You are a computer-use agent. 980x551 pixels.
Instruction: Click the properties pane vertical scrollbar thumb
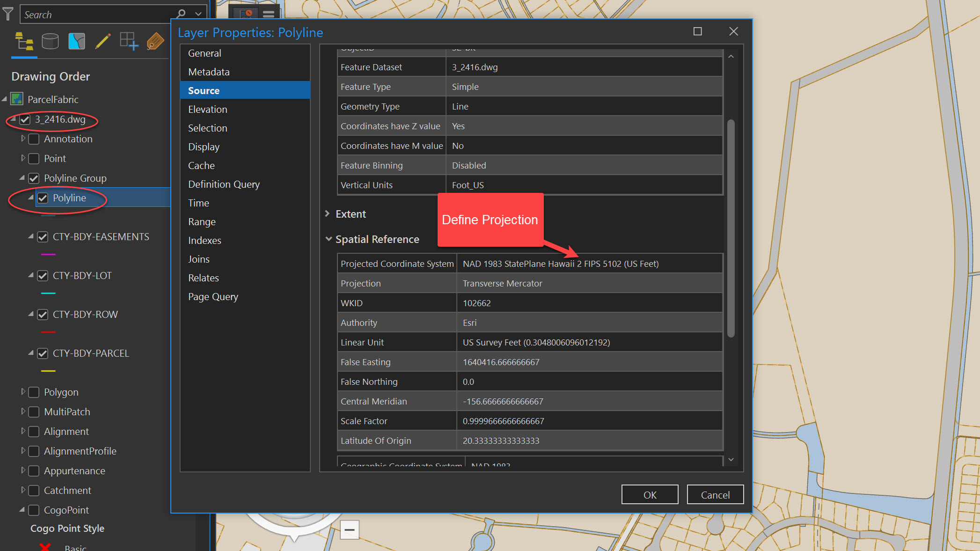tap(731, 228)
